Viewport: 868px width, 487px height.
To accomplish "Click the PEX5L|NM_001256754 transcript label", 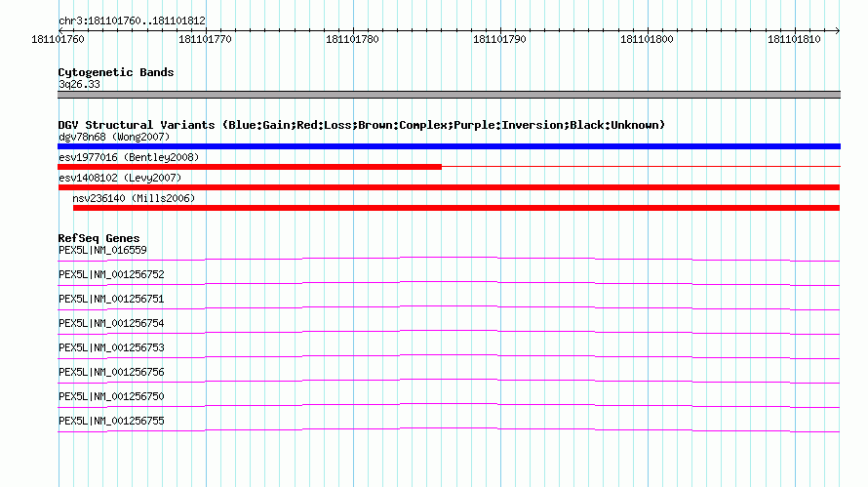I will pyautogui.click(x=111, y=323).
